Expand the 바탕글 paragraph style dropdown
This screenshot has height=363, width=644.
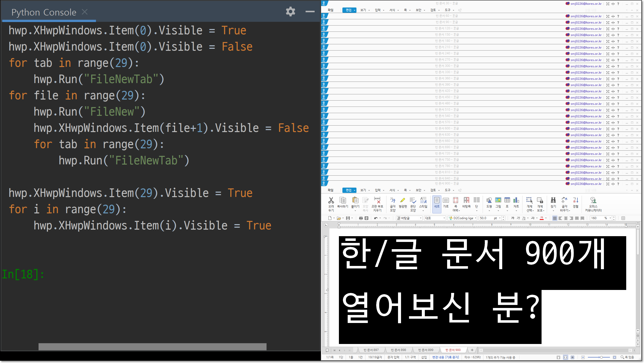pyautogui.click(x=421, y=218)
